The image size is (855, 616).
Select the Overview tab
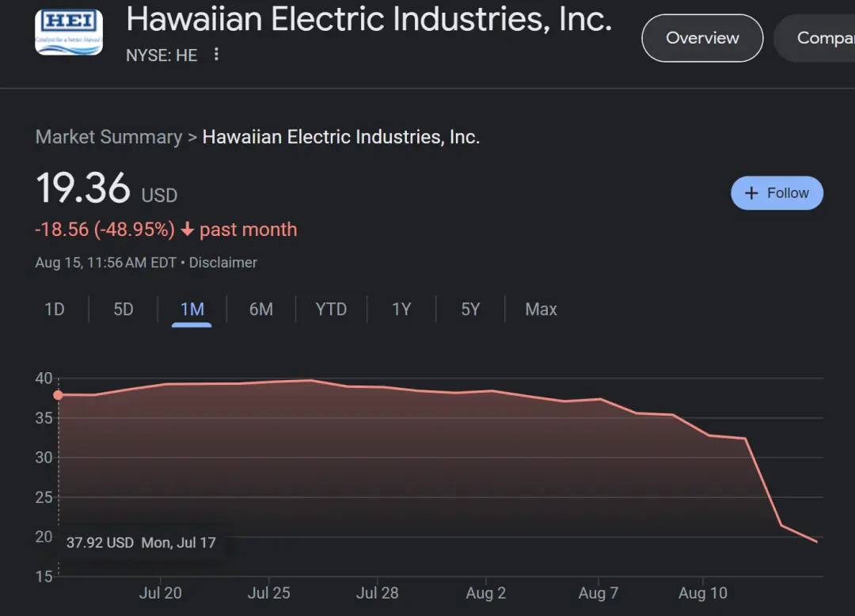coord(702,38)
